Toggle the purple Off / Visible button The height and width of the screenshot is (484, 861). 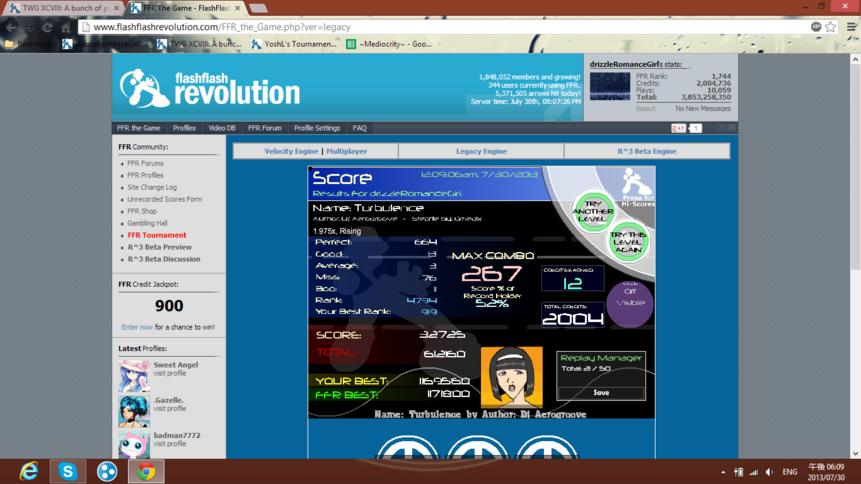[630, 302]
